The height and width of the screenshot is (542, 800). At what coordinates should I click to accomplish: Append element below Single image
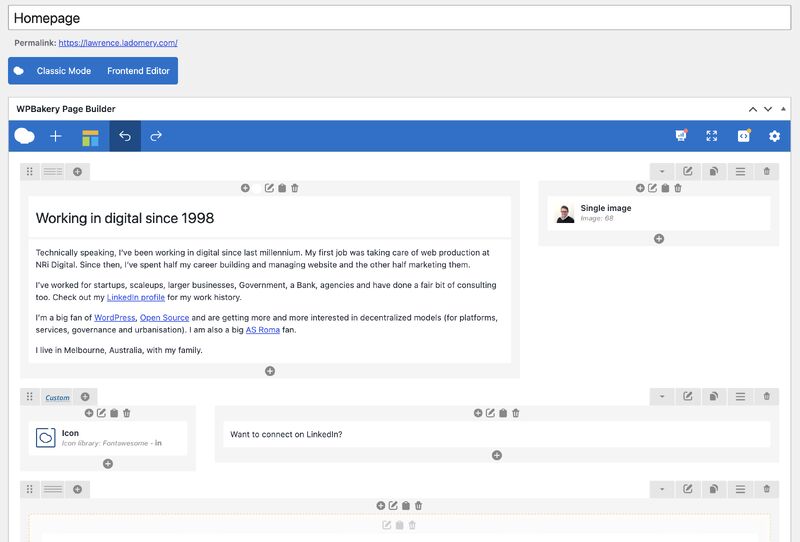[659, 239]
